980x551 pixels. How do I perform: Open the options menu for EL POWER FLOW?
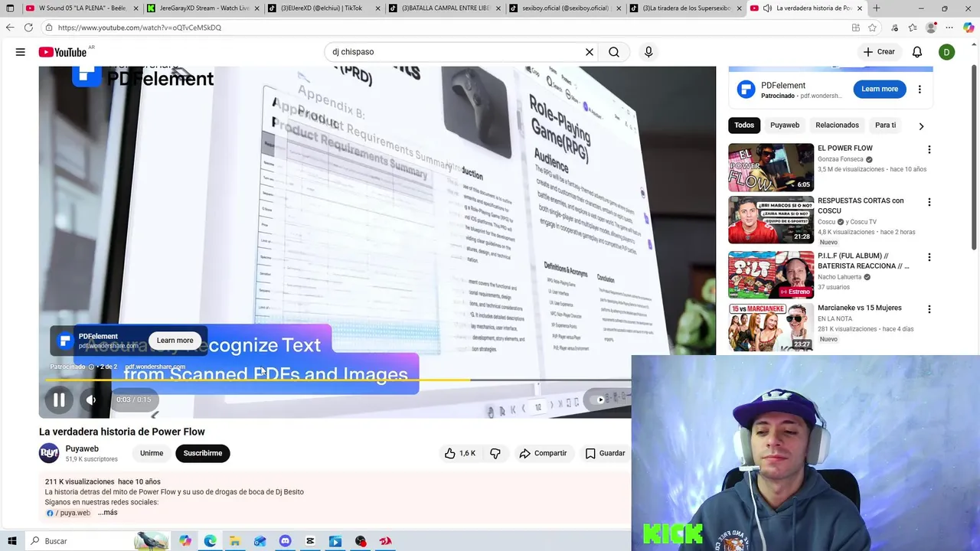929,150
